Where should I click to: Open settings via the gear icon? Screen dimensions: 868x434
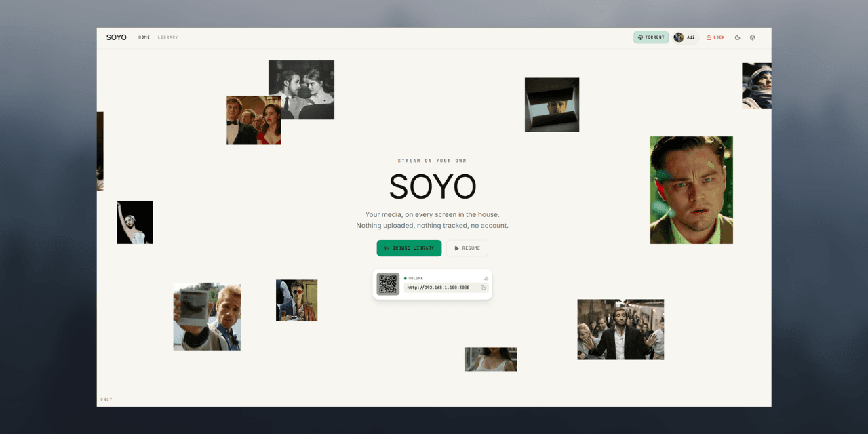click(x=753, y=37)
